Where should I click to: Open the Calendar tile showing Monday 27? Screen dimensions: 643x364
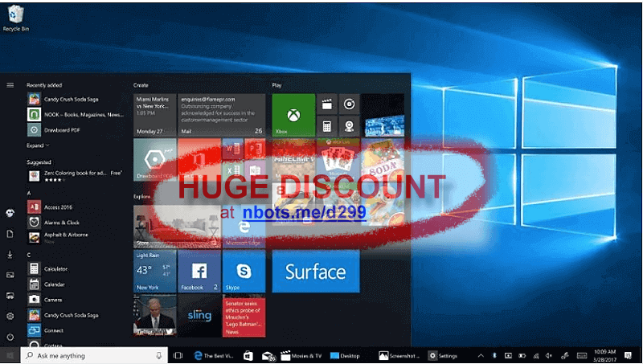[x=154, y=115]
